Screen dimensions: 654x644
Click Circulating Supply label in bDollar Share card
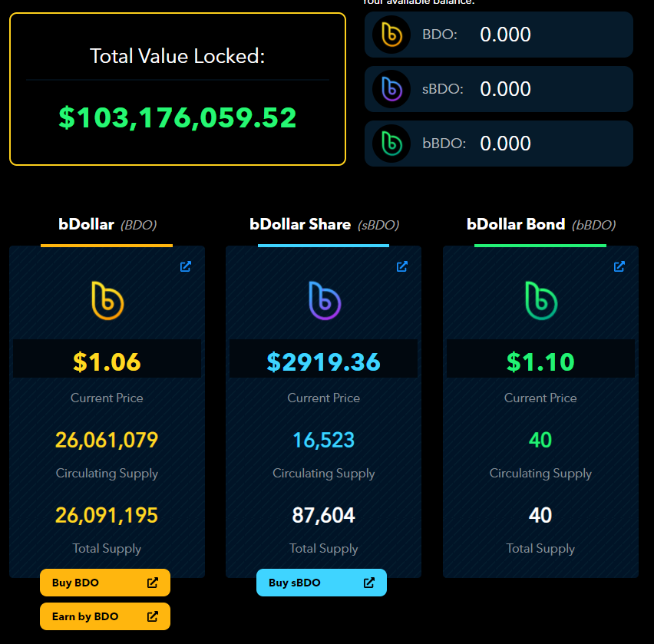324,474
